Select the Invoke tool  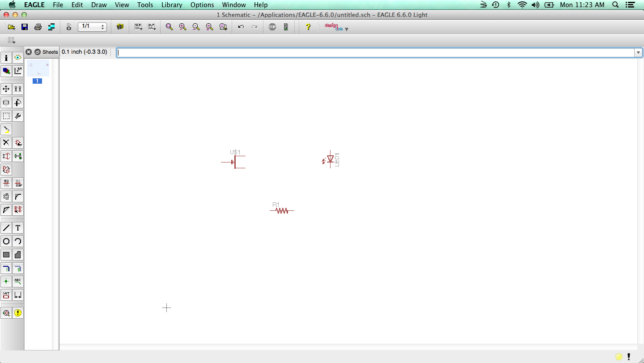pyautogui.click(x=18, y=209)
